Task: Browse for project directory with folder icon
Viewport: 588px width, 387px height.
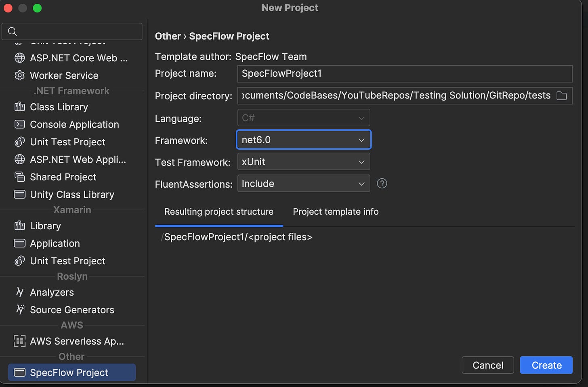Action: click(561, 96)
